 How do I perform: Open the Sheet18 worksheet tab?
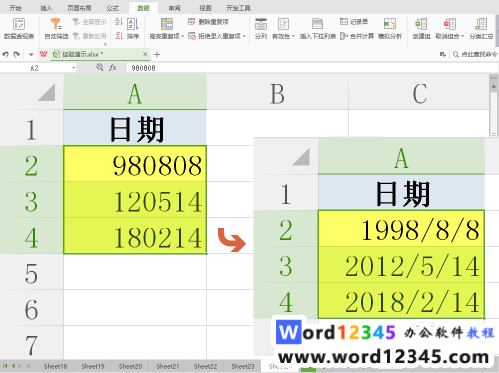click(55, 366)
